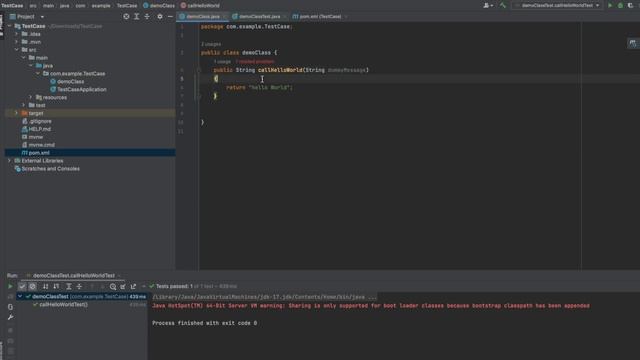Image resolution: width=640 pixels, height=360 pixels.
Task: Click Select Opened File target icon in Project panel
Action: pos(126,16)
